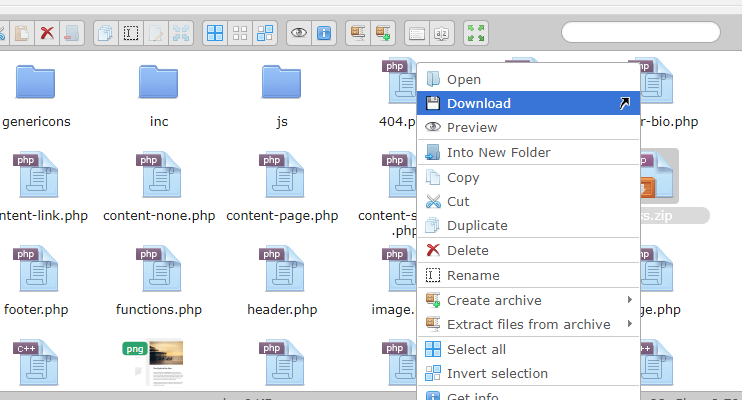Toggle the Preview eye toolbar icon
Viewport: 742px width, 400px height.
pyautogui.click(x=299, y=33)
